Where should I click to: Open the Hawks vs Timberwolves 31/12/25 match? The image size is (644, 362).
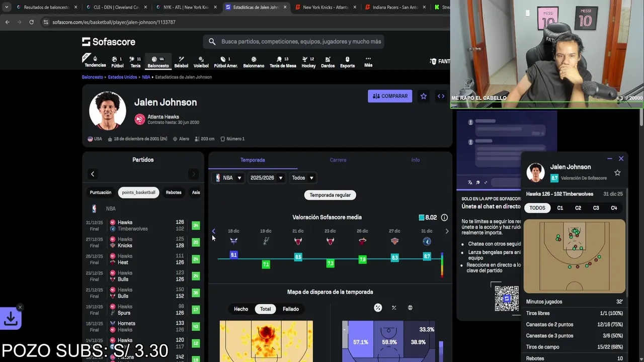pos(143,225)
